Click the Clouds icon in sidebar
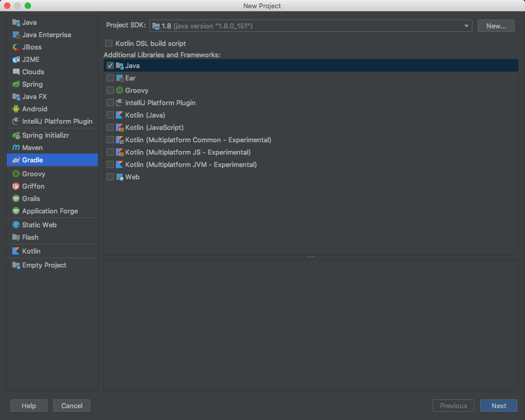Image resolution: width=525 pixels, height=420 pixels. 16,72
